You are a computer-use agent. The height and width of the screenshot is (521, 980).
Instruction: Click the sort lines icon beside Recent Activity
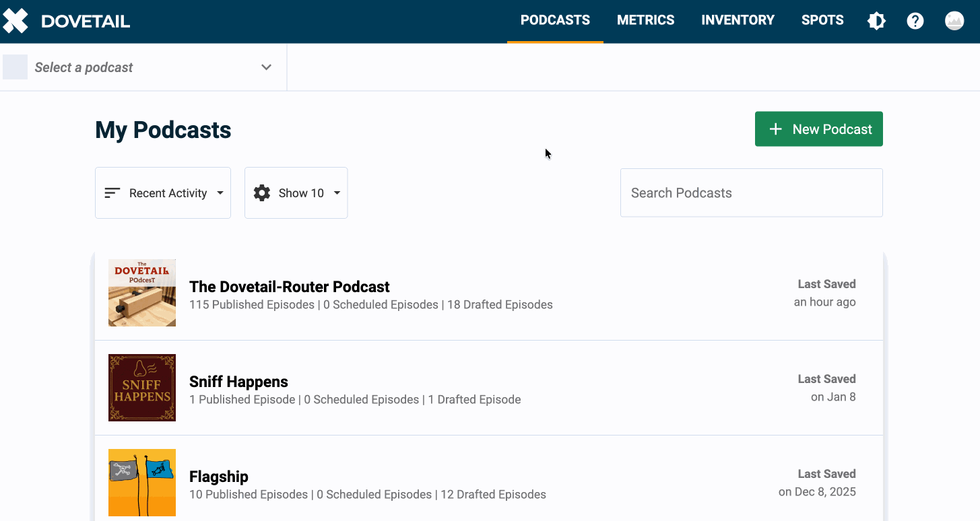112,193
